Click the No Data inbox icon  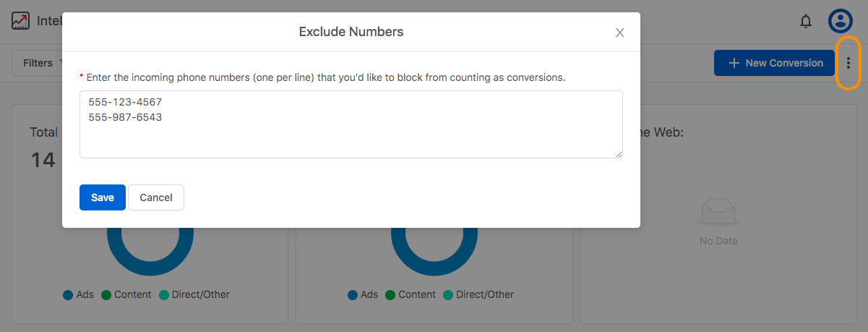click(718, 213)
